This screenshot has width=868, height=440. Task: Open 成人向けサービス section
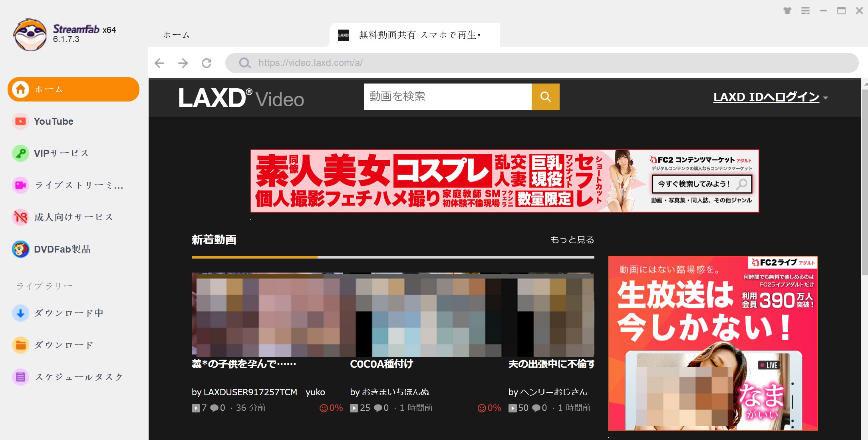coord(73,217)
